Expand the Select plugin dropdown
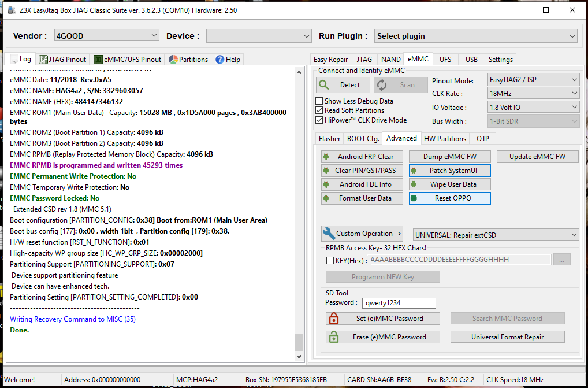The image size is (588, 388). click(x=476, y=36)
